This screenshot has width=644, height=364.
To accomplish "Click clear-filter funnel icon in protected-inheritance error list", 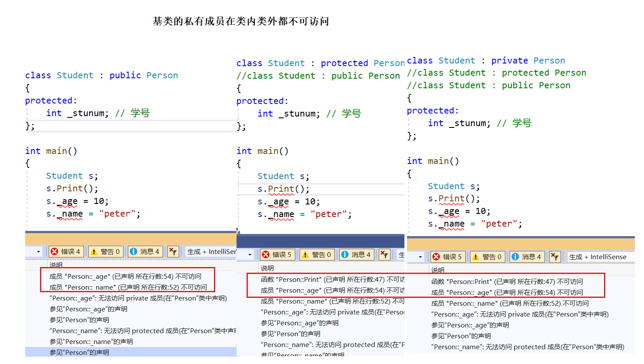I will pos(384,254).
